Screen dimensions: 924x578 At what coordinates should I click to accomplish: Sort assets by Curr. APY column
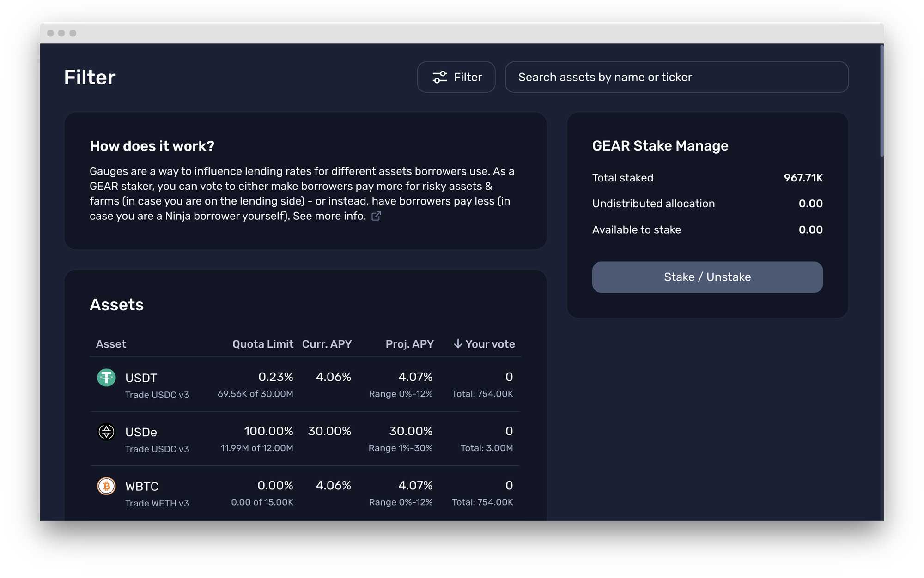(327, 343)
